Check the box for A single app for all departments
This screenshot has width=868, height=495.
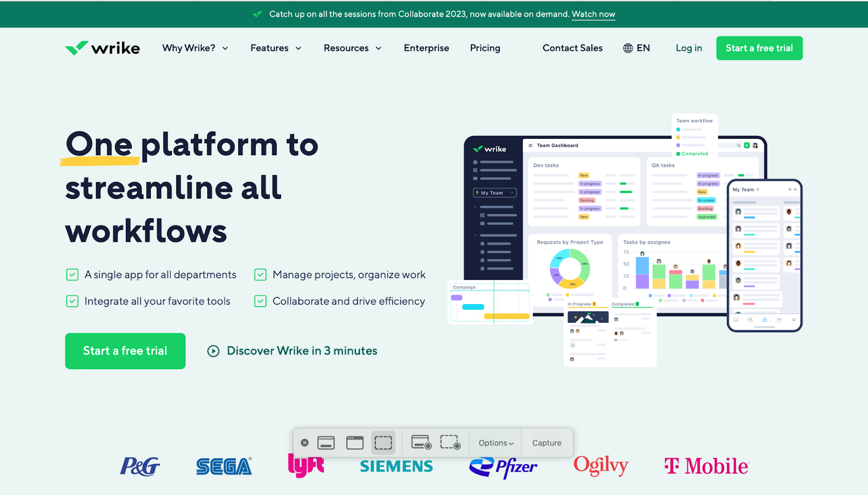click(x=72, y=274)
